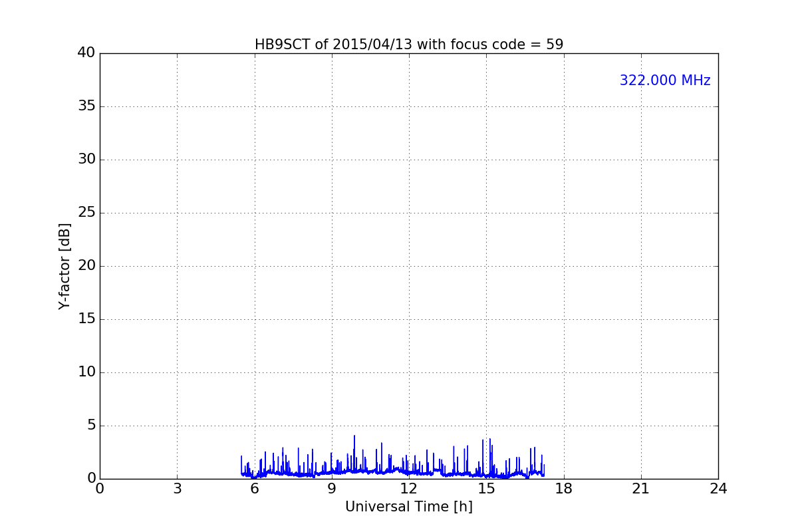
Task: Select the "Y-factor [dB]" axis label
Action: (65, 266)
